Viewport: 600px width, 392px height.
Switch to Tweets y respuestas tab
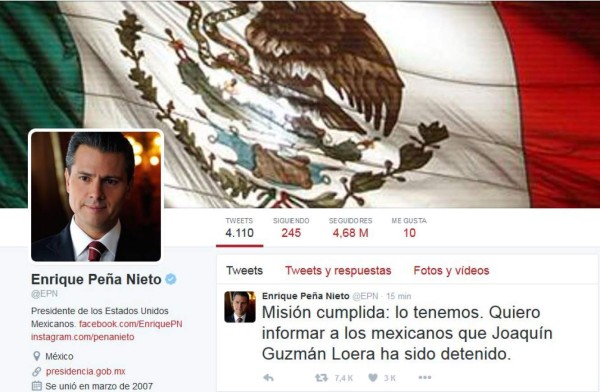pyautogui.click(x=338, y=271)
